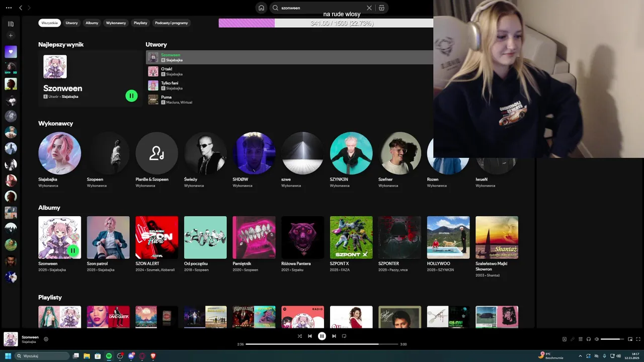
Task: Pause from green button on Szonween album cover
Action: coord(73,250)
